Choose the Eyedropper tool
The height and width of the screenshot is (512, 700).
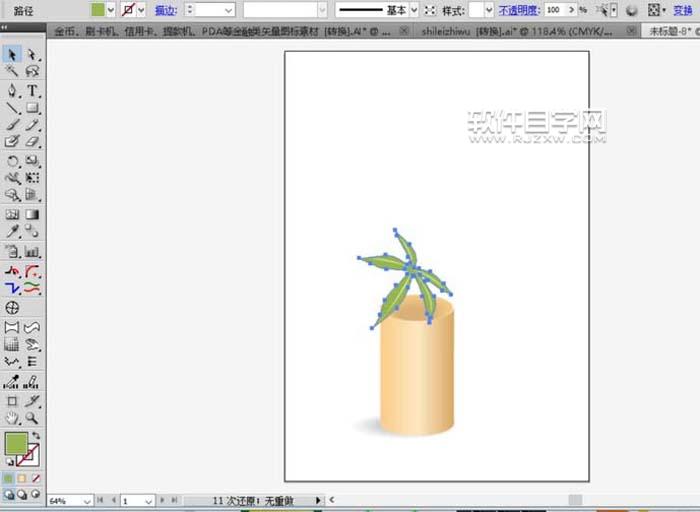tap(12, 231)
